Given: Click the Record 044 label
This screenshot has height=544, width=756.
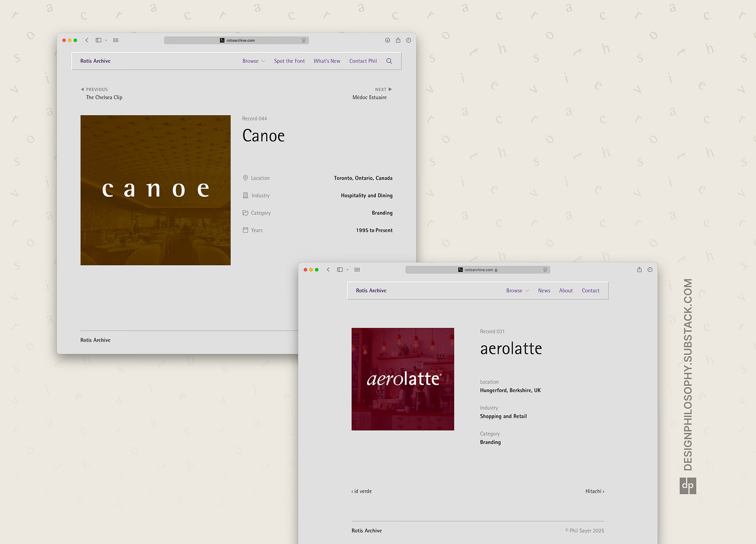Looking at the screenshot, I should (254, 119).
